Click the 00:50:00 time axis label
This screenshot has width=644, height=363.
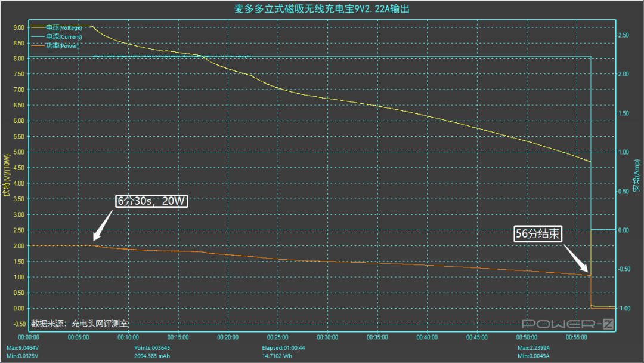point(527,337)
